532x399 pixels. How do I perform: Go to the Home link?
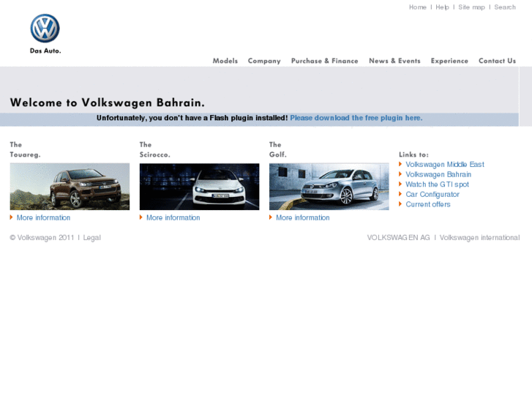[418, 7]
